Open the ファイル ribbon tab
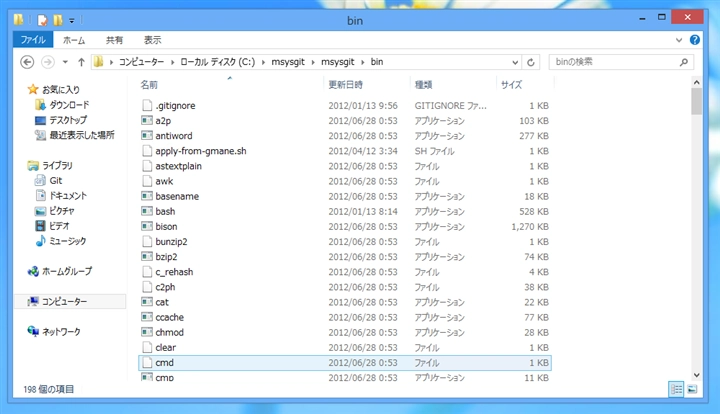720x414 pixels. coord(33,40)
